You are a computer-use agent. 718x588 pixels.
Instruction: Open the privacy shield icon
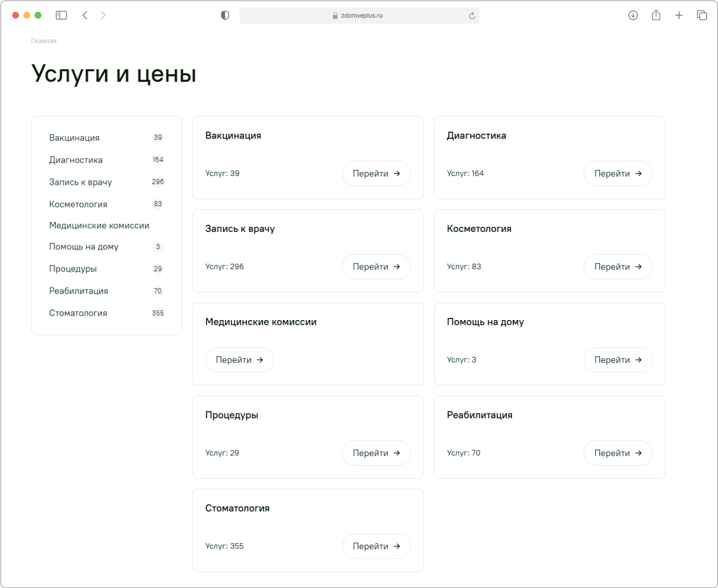pyautogui.click(x=225, y=15)
